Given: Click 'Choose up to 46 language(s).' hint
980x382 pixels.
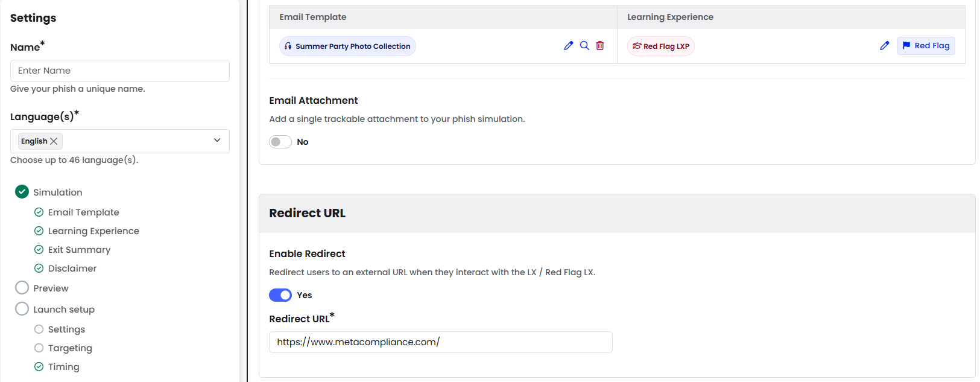Looking at the screenshot, I should [74, 160].
